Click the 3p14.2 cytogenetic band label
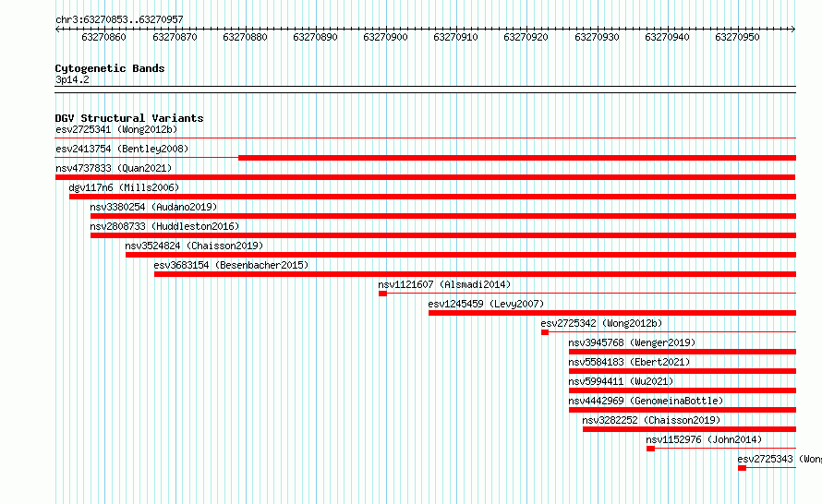The height and width of the screenshot is (504, 822). [x=72, y=79]
